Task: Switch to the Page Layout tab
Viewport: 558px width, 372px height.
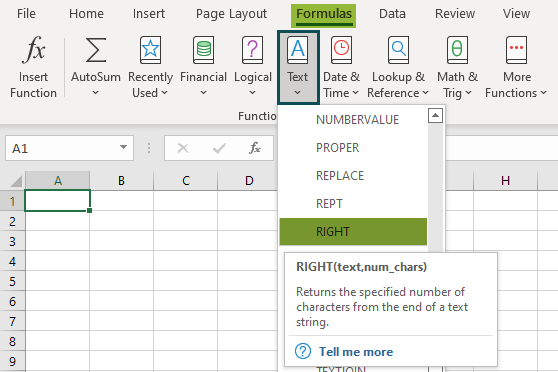Action: click(x=231, y=14)
